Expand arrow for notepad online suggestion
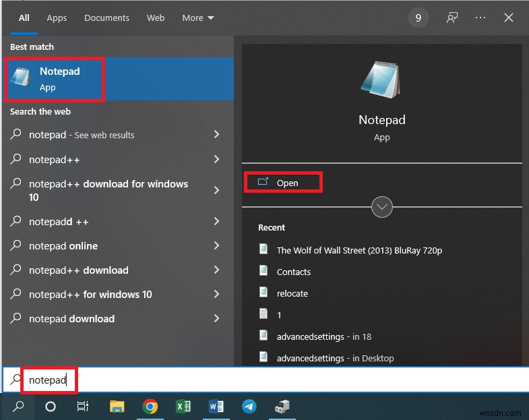This screenshot has width=529, height=420. 216,245
